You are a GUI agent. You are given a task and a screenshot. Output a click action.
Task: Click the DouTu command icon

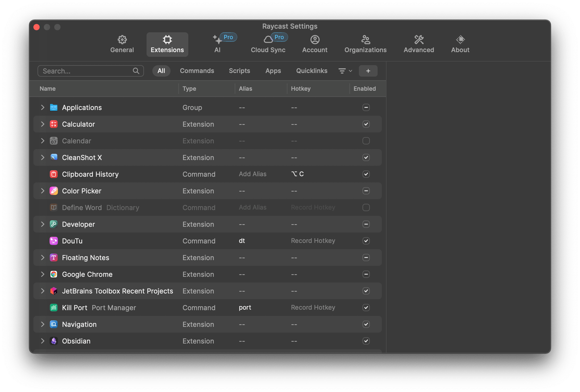54,241
